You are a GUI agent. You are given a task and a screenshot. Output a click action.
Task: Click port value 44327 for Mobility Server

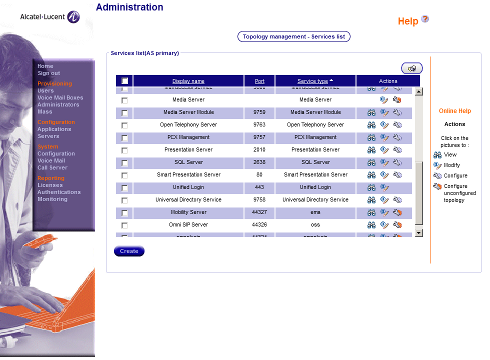(259, 212)
